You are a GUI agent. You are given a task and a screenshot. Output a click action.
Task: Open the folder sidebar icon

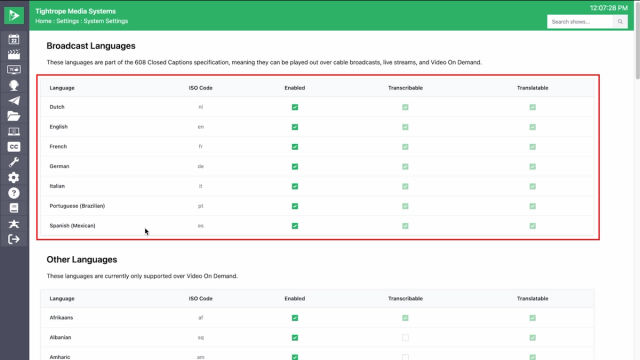point(14,116)
